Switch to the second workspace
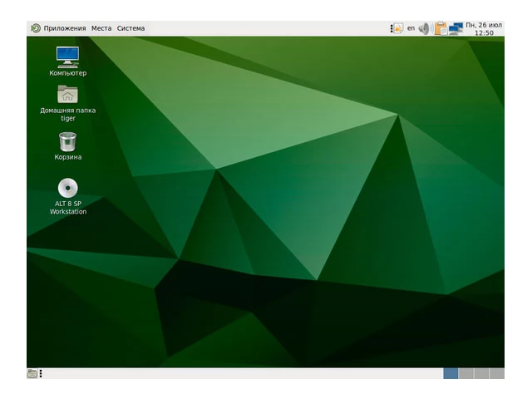The width and height of the screenshot is (532, 399). click(466, 373)
